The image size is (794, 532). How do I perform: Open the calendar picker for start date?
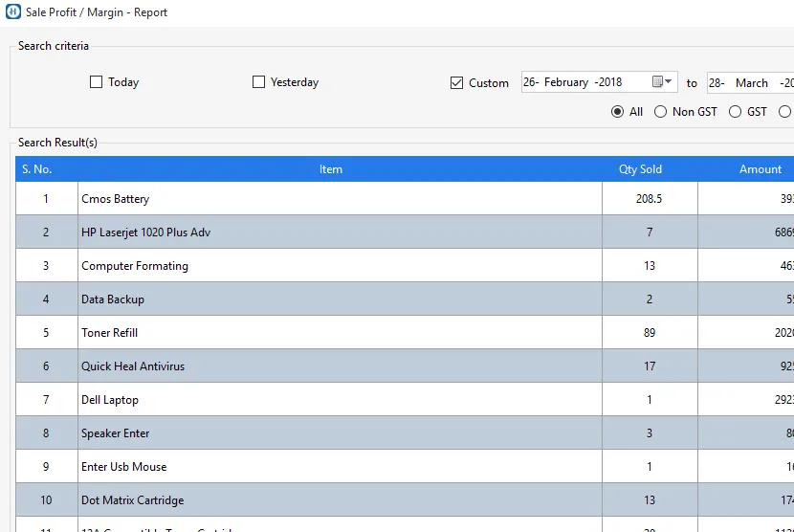658,82
